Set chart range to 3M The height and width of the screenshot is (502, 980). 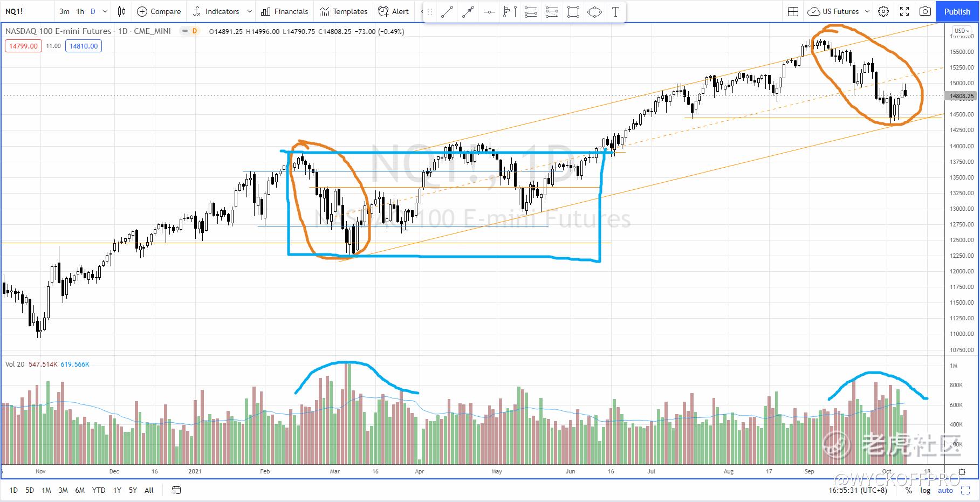click(x=63, y=490)
